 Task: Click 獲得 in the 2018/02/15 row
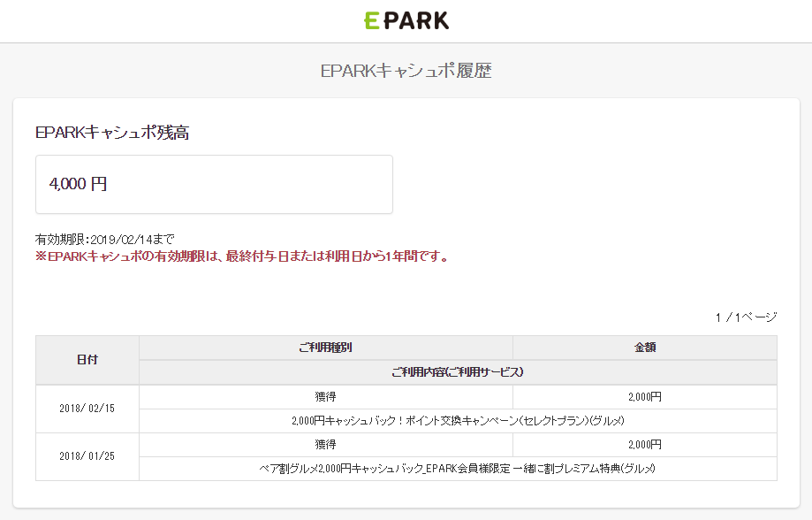point(326,397)
